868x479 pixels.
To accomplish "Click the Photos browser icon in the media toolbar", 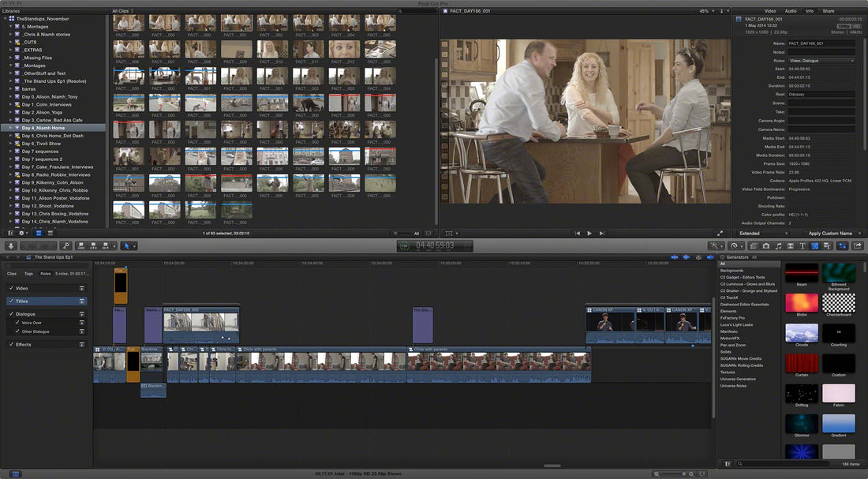I will 766,245.
